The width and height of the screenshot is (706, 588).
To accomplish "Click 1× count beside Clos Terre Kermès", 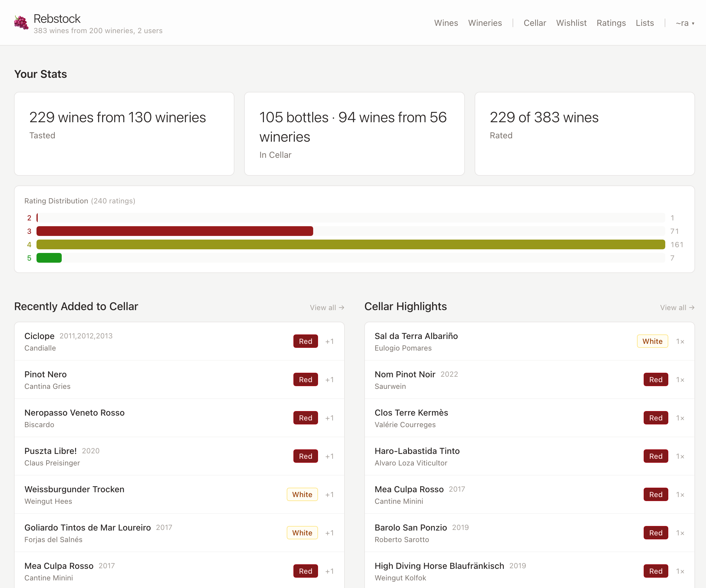I will tap(680, 418).
